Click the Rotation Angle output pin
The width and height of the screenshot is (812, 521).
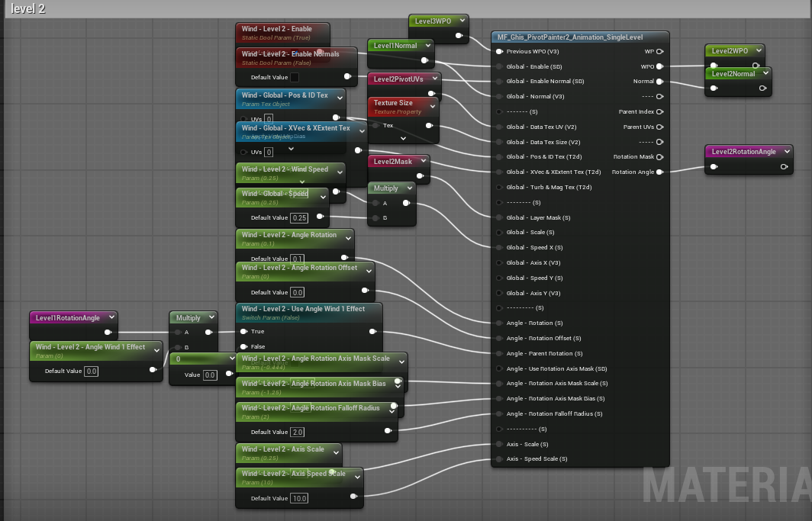pos(659,172)
